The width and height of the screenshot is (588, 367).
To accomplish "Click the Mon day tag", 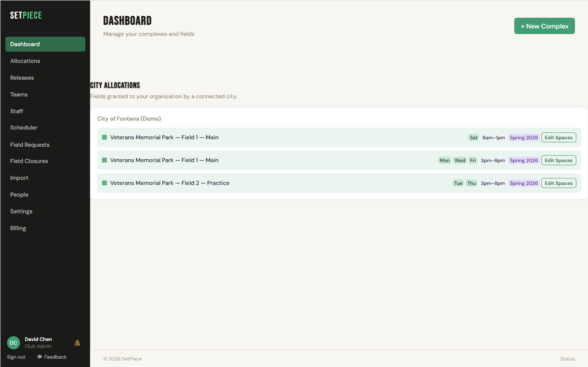I will pos(445,160).
